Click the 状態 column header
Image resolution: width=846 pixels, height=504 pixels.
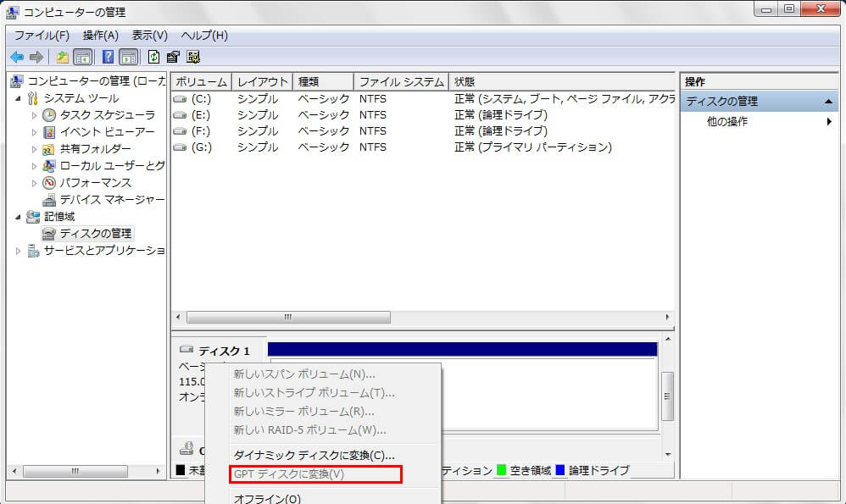[465, 82]
